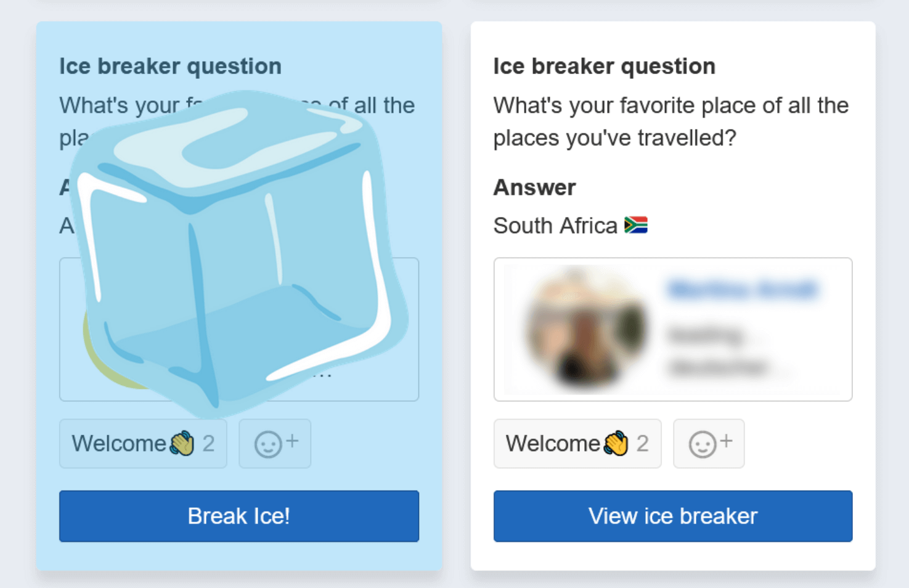Click the clapping hands emoji in the right Welcome reaction
Image resolution: width=909 pixels, height=588 pixels.
(615, 443)
